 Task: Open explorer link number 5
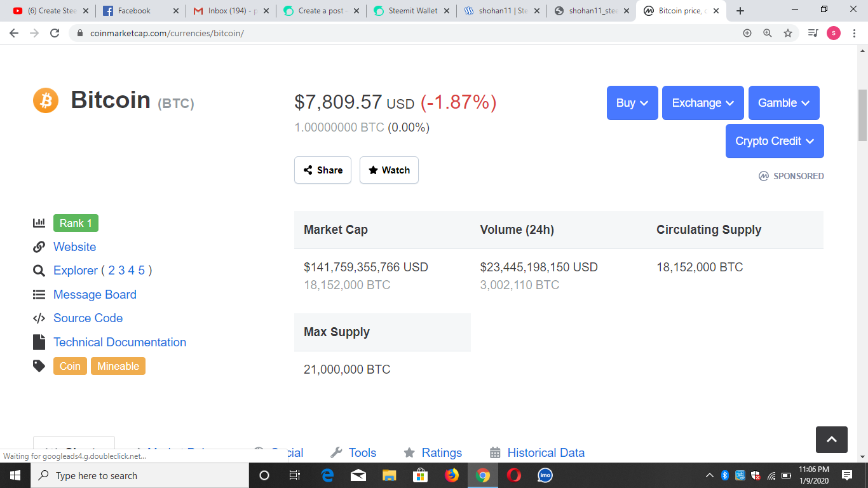pyautogui.click(x=142, y=271)
